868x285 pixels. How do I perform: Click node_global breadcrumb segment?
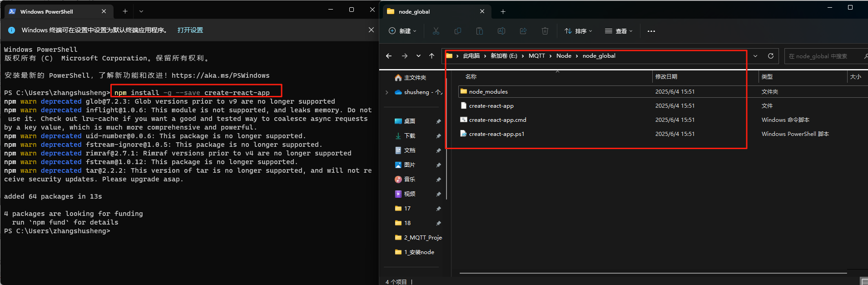point(599,56)
